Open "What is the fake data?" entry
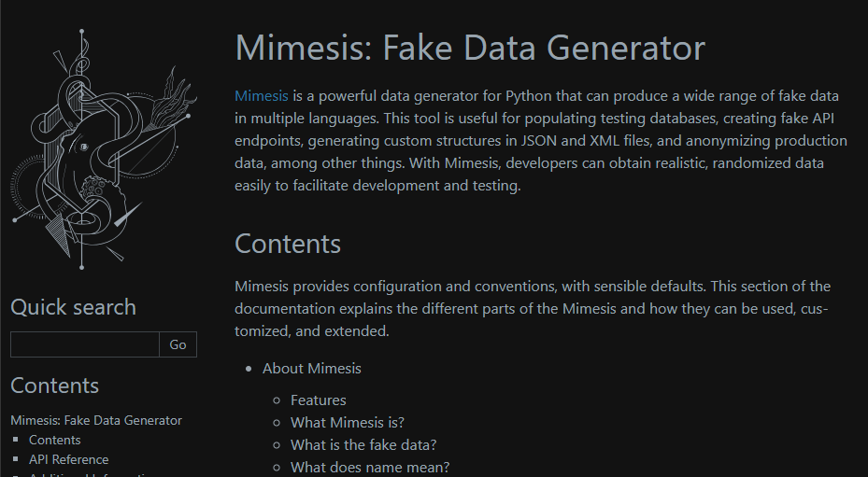Image resolution: width=868 pixels, height=477 pixels. coord(363,445)
